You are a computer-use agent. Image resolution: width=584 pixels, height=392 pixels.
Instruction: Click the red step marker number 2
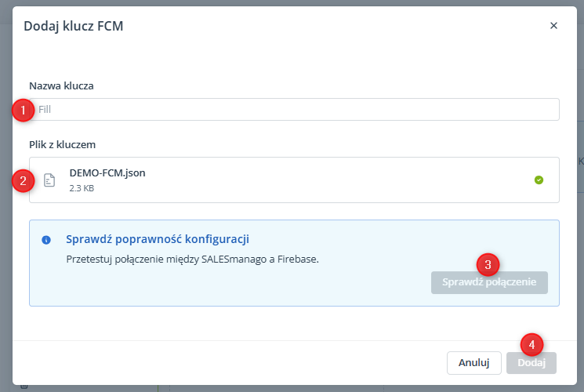[23, 181]
